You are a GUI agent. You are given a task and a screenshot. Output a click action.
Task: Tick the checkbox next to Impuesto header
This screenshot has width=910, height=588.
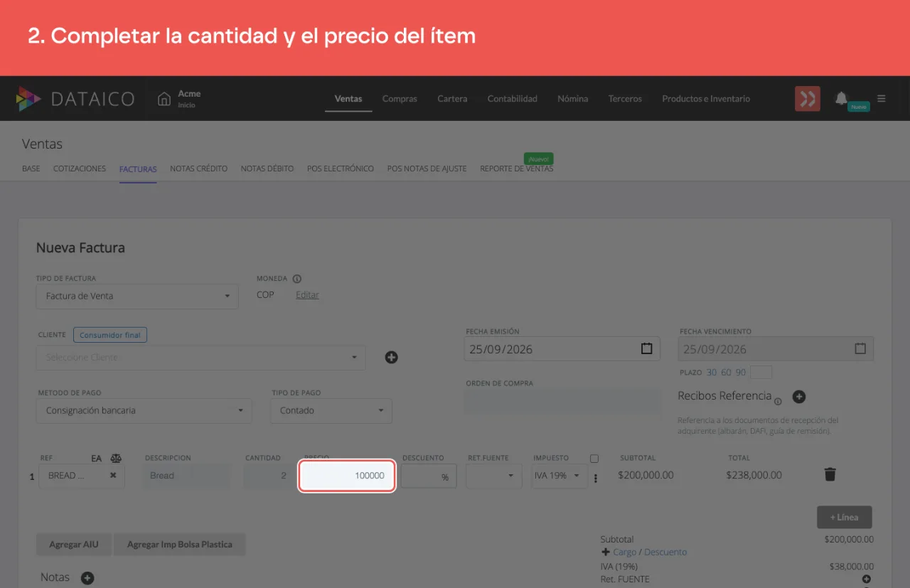tap(594, 459)
